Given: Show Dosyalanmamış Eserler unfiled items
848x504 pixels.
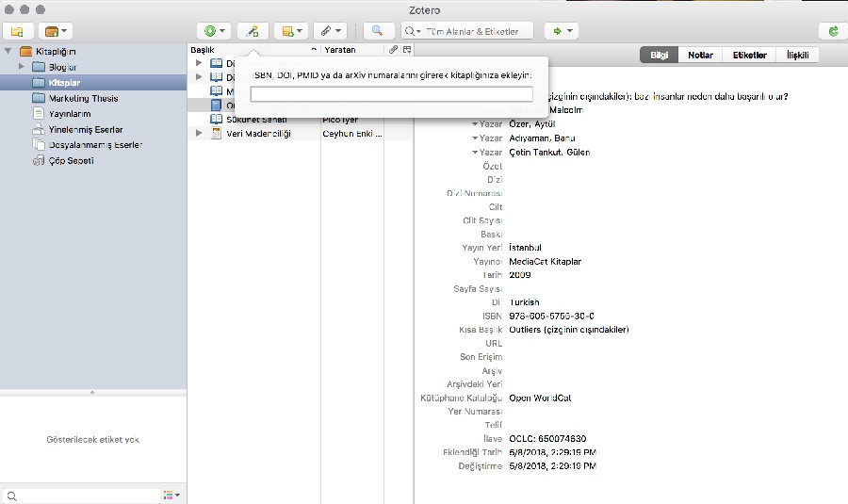Looking at the screenshot, I should [x=95, y=145].
